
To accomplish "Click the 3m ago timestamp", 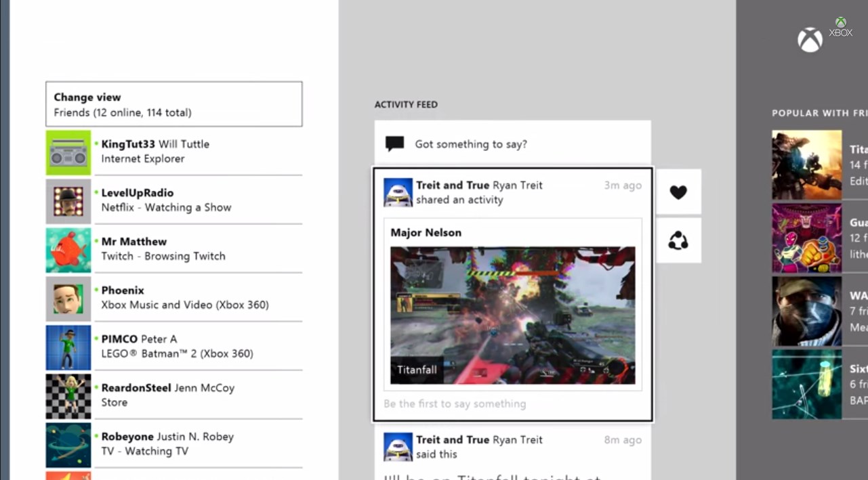I will [623, 185].
